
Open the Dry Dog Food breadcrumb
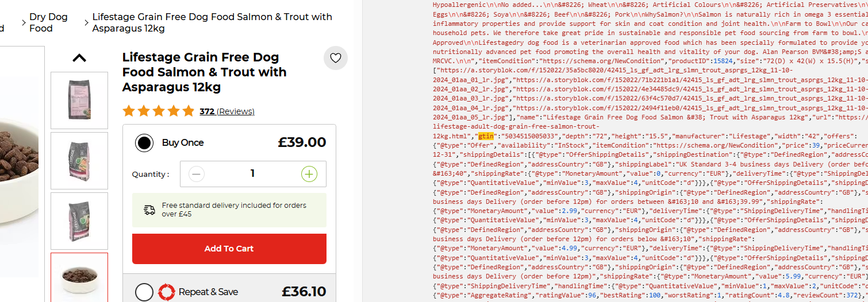pyautogui.click(x=49, y=22)
